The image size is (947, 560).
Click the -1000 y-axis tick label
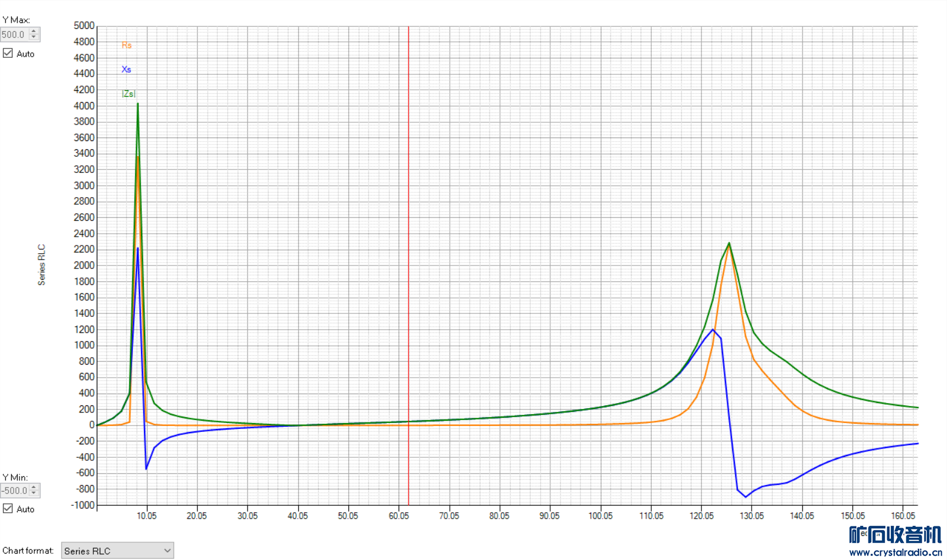click(83, 505)
